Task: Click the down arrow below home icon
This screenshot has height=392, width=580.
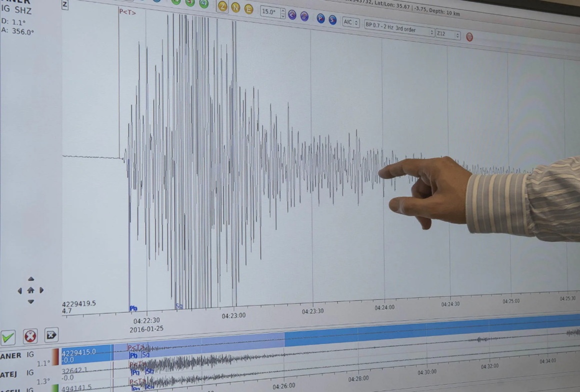Action: 31,302
